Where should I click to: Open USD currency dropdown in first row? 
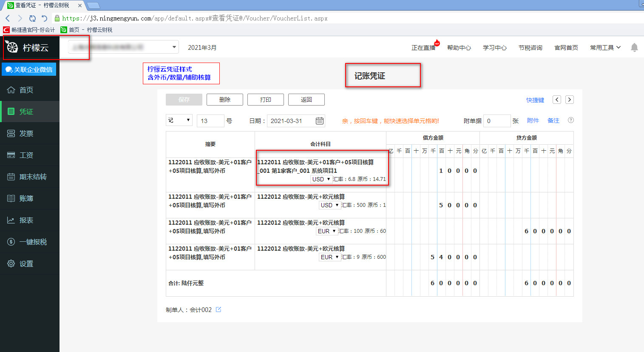(x=321, y=179)
